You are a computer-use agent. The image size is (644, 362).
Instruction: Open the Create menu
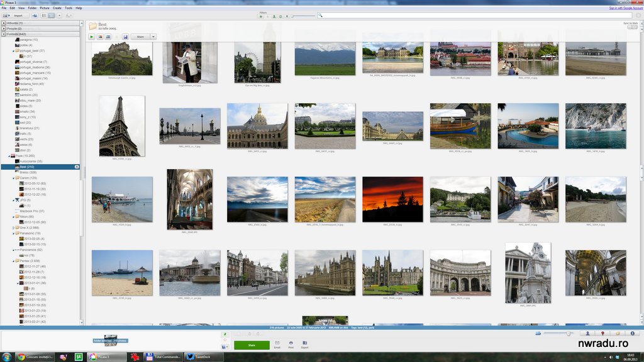pos(57,8)
